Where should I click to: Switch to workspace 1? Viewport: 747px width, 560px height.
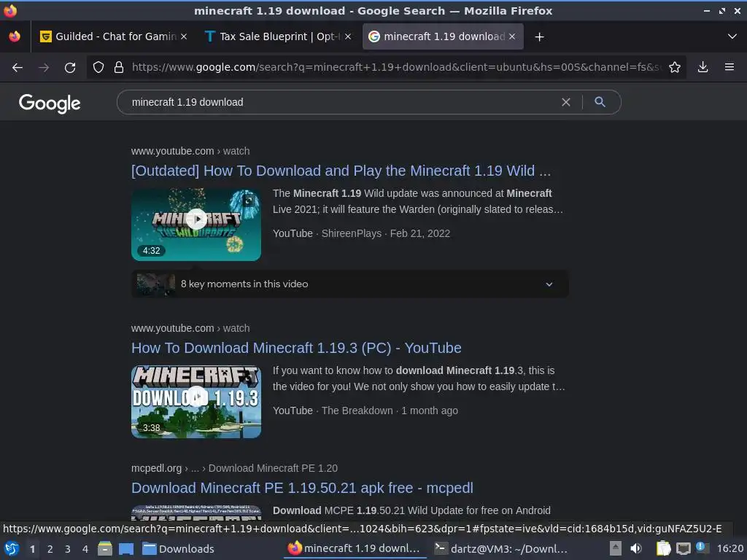32,548
